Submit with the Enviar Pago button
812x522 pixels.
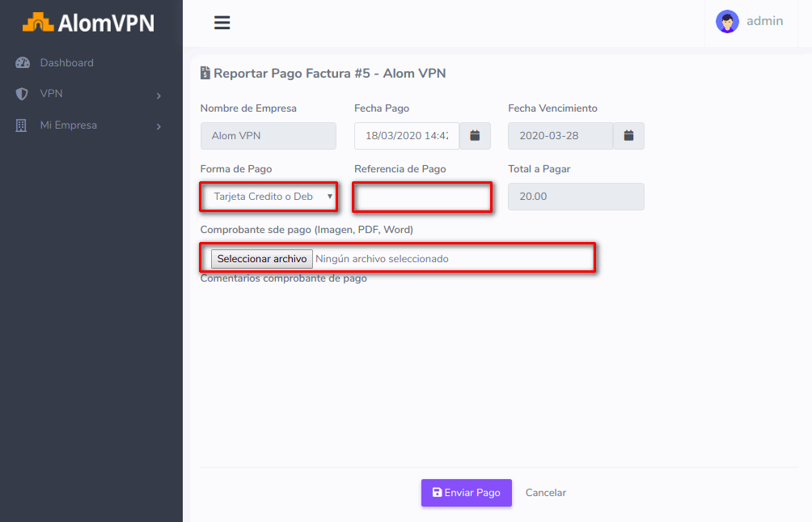point(466,493)
